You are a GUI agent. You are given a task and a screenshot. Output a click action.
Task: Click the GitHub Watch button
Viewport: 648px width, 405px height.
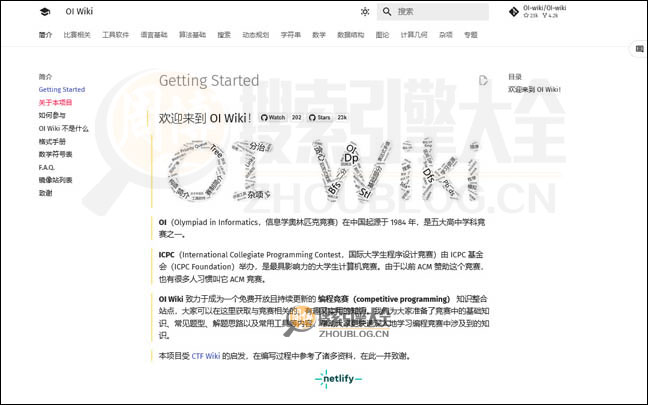point(273,117)
